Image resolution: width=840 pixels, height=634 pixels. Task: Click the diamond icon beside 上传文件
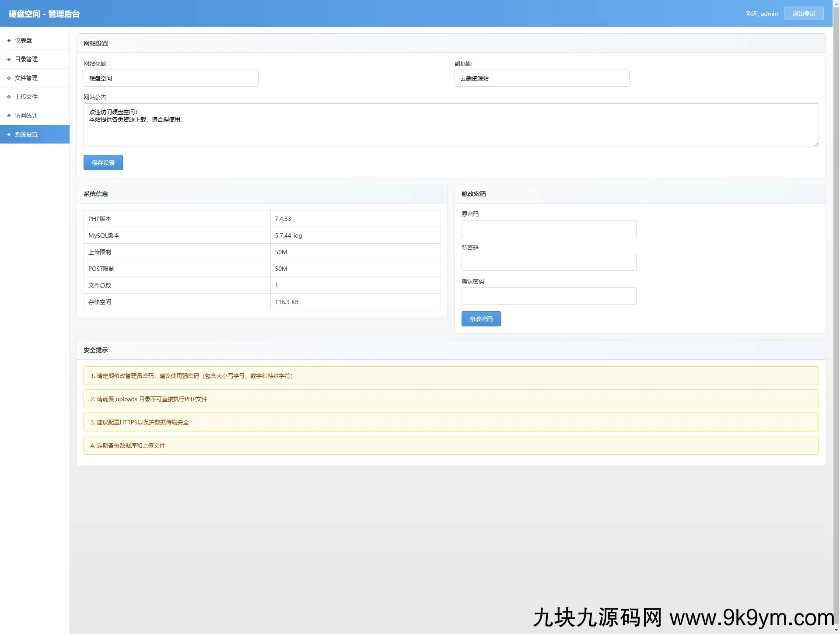point(9,97)
